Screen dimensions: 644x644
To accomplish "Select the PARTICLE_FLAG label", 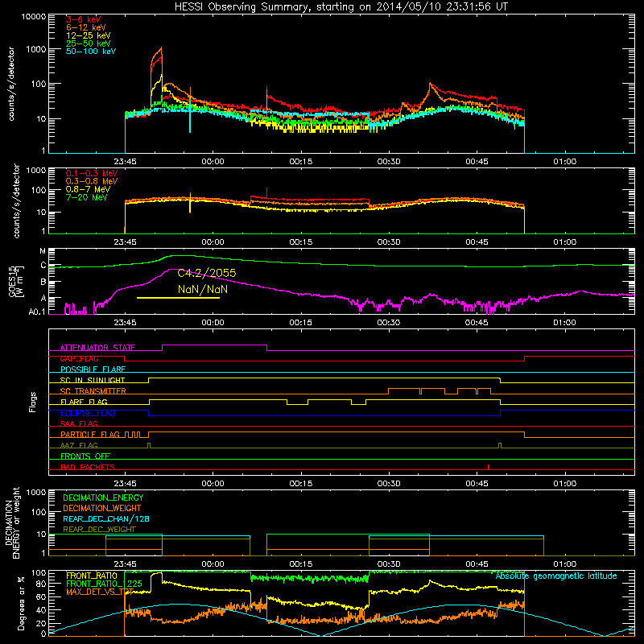I will pyautogui.click(x=90, y=434).
